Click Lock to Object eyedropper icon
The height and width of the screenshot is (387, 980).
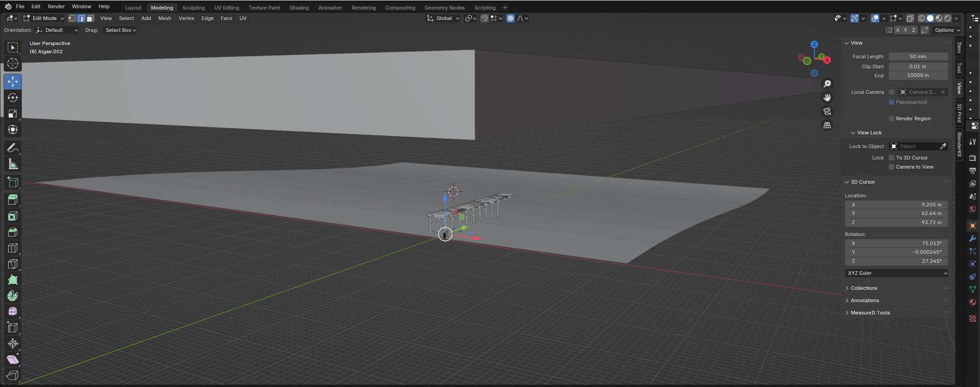(x=943, y=146)
